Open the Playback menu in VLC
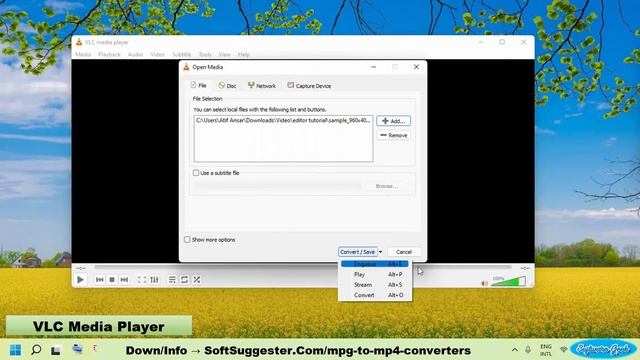Image resolution: width=640 pixels, height=360 pixels. [109, 54]
